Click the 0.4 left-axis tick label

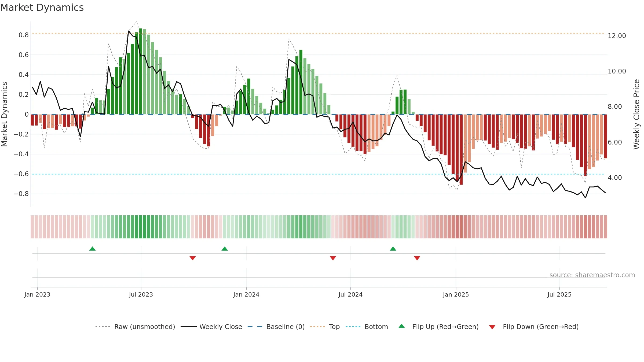(x=24, y=75)
